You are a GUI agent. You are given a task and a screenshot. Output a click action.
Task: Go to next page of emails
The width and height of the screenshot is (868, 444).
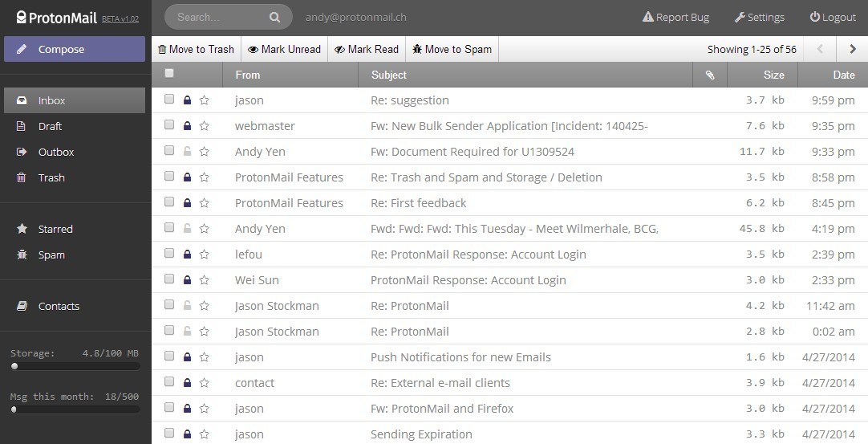click(852, 49)
